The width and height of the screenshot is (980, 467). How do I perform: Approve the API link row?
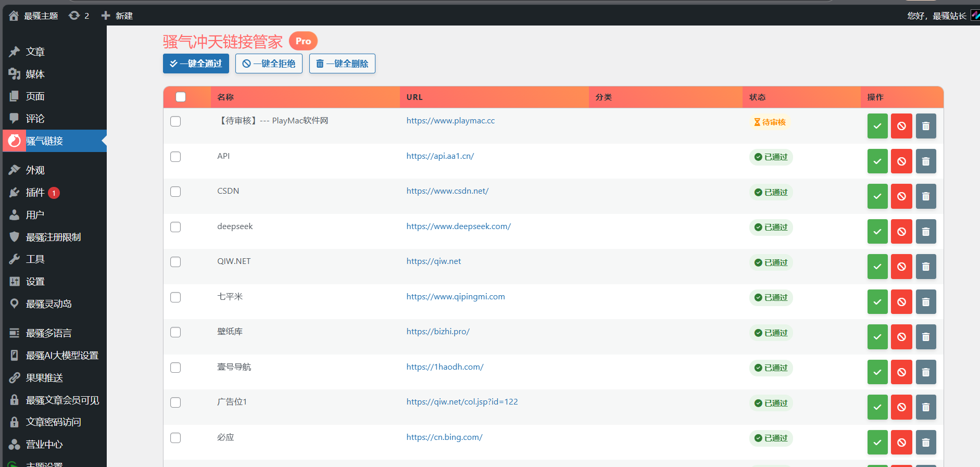(x=877, y=161)
